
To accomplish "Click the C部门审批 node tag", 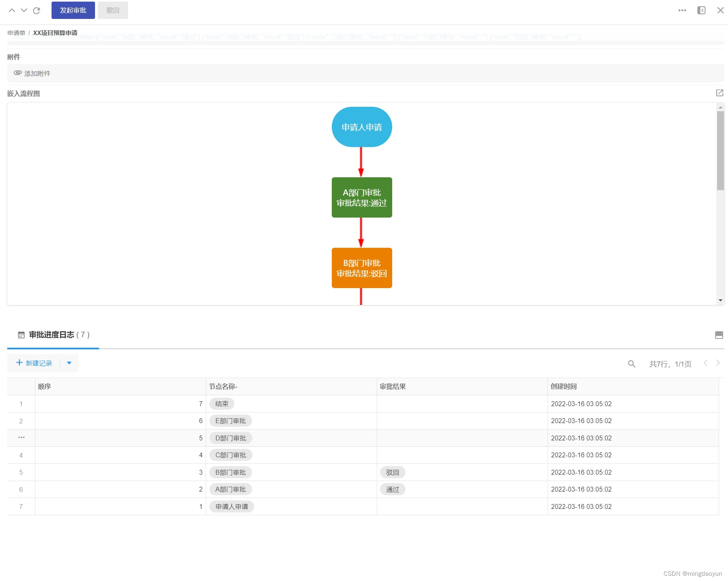I will pyautogui.click(x=231, y=455).
